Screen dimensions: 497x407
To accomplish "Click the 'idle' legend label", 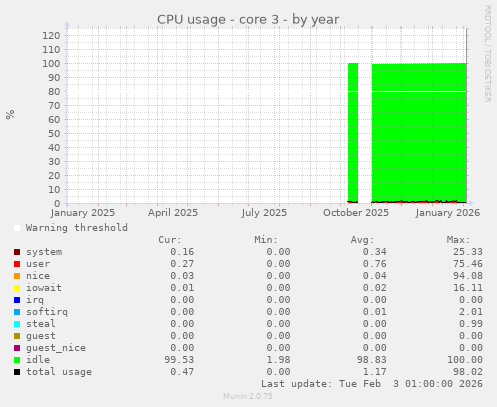I will (38, 360).
